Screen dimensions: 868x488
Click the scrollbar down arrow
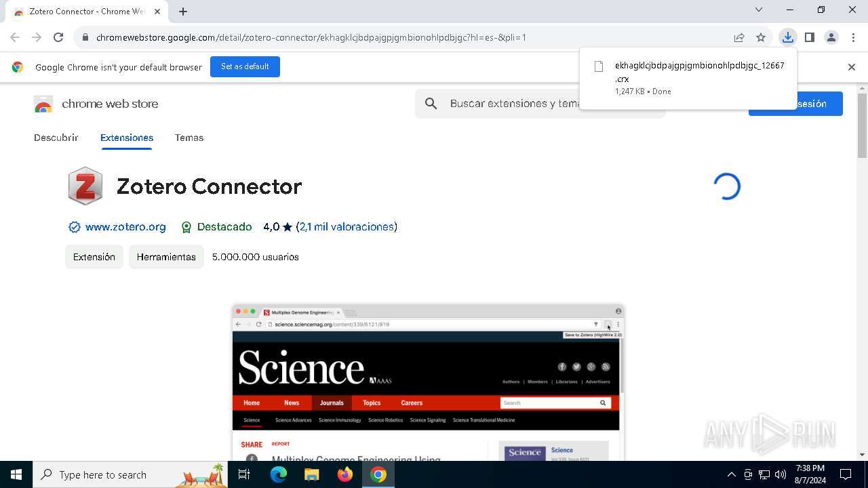tap(862, 455)
